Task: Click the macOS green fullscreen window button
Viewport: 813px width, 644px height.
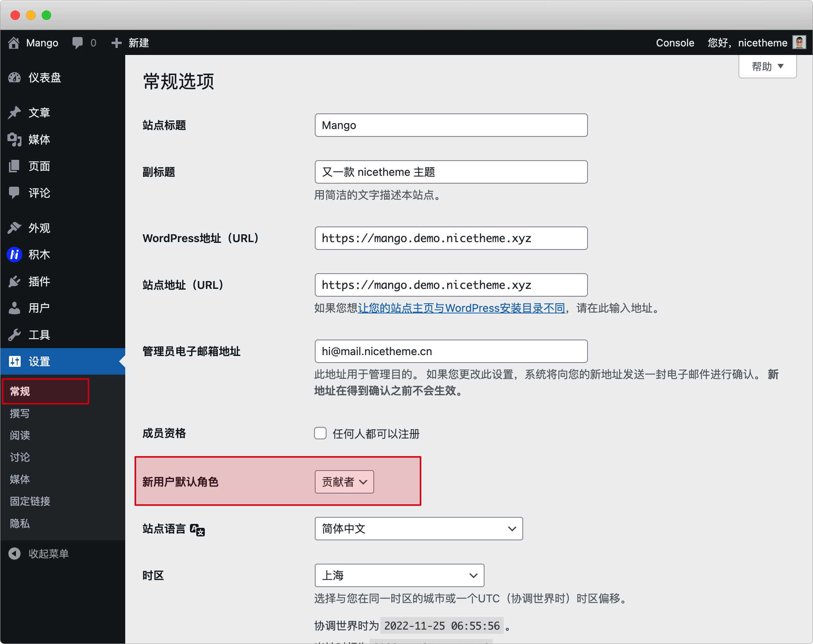Action: [46, 15]
